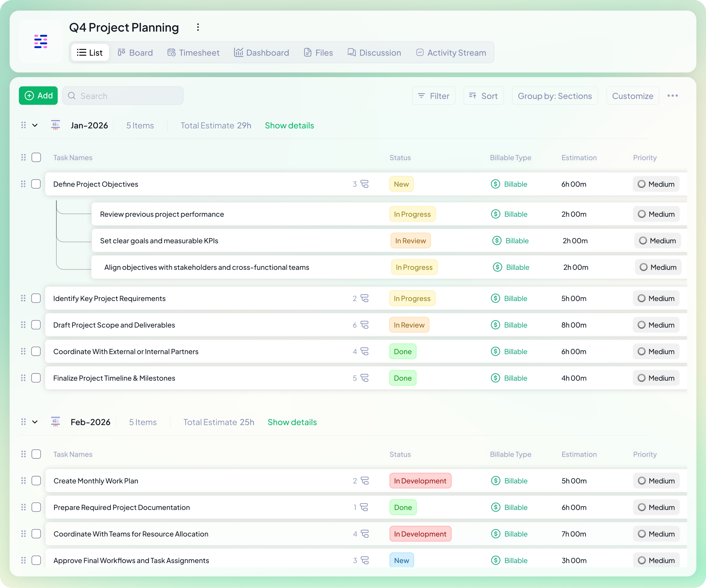Click drag handle beside Create Monthly Work Plan

[x=23, y=481]
